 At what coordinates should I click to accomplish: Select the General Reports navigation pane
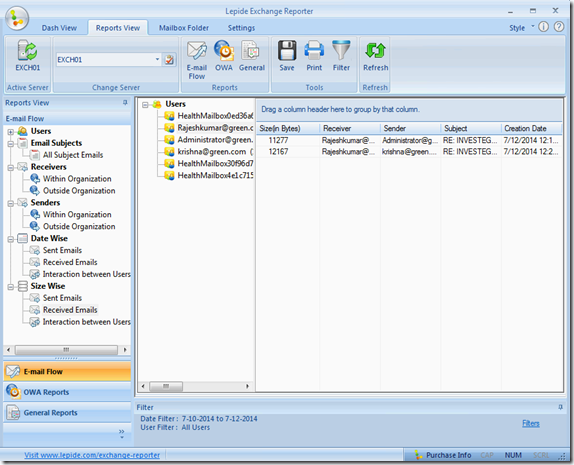point(67,413)
